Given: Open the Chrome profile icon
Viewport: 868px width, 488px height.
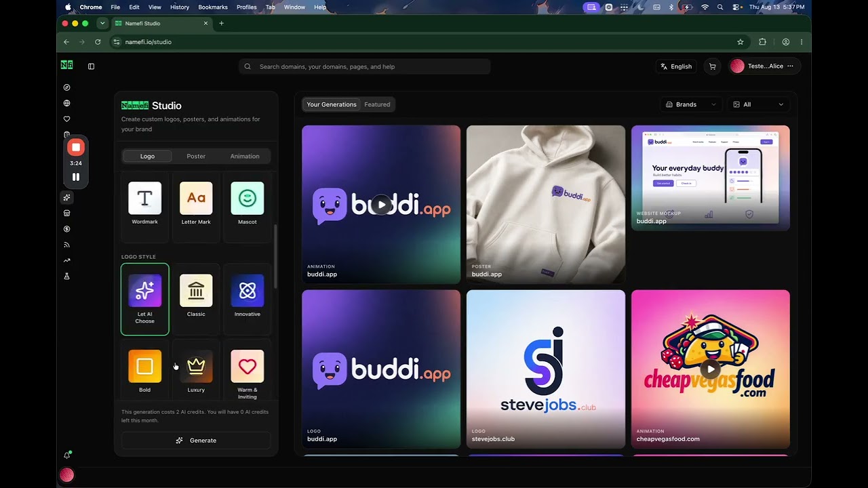Looking at the screenshot, I should click(x=785, y=42).
